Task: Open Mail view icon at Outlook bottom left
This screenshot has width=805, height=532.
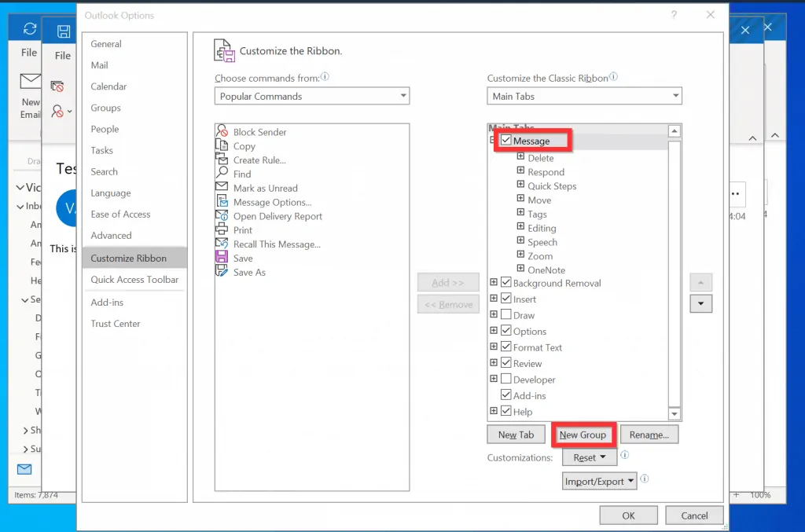Action: point(24,469)
